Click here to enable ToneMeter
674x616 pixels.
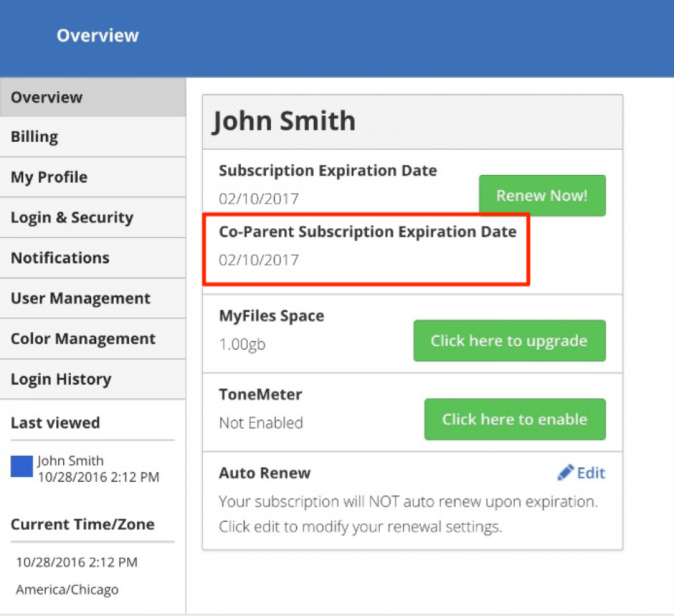pyautogui.click(x=515, y=419)
